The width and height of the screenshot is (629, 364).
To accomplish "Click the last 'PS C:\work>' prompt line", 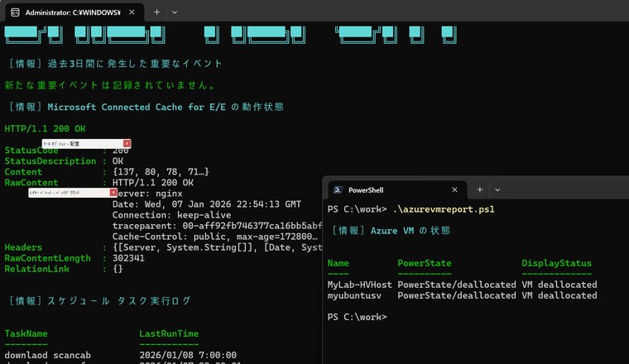I will point(357,317).
